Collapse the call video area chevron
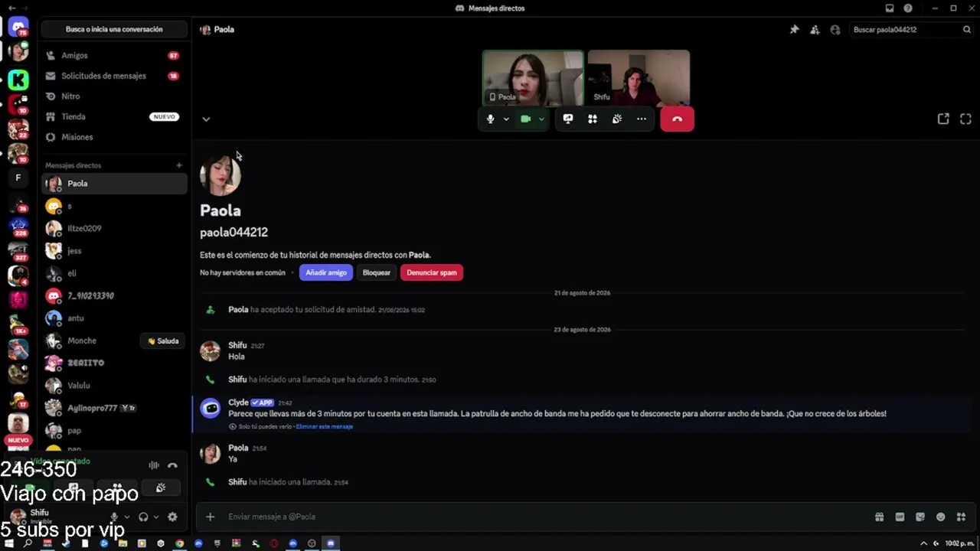 click(x=206, y=119)
